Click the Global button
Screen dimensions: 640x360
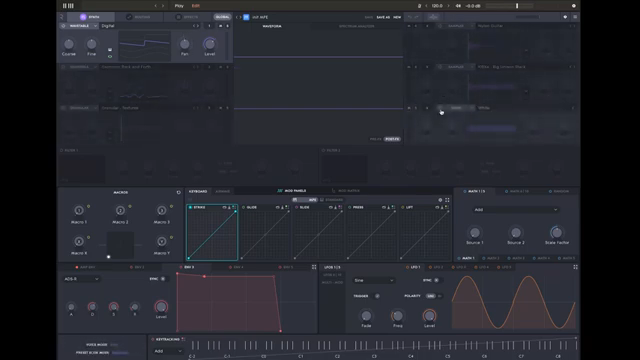pos(222,17)
